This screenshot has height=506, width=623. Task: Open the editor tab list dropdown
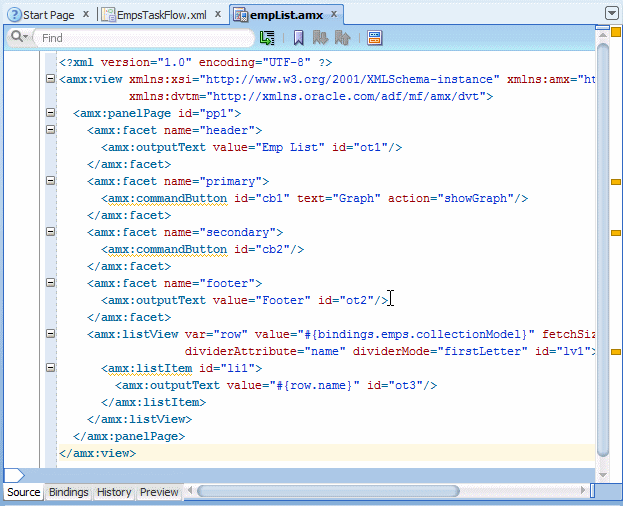click(611, 13)
